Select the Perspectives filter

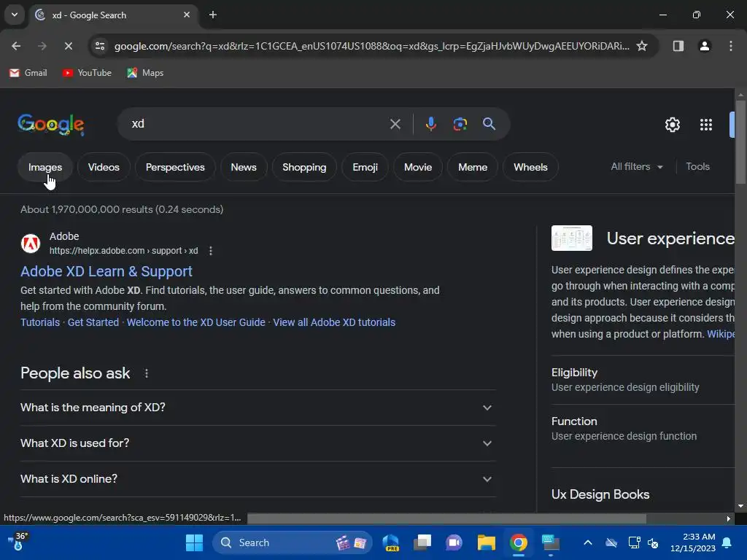[x=175, y=167]
